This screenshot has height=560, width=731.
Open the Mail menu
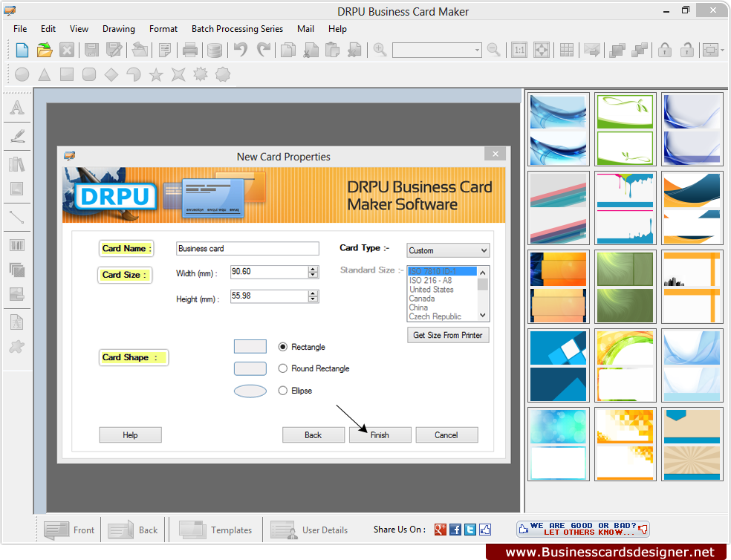point(305,29)
